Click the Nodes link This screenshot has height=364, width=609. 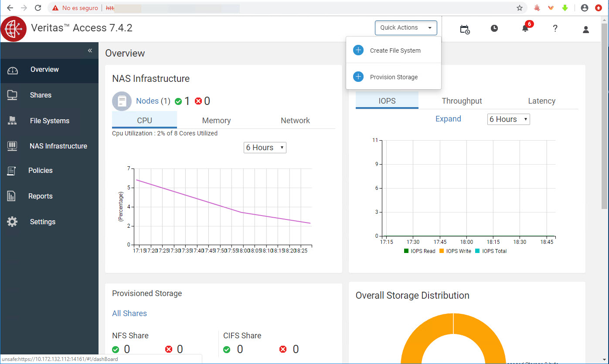147,101
